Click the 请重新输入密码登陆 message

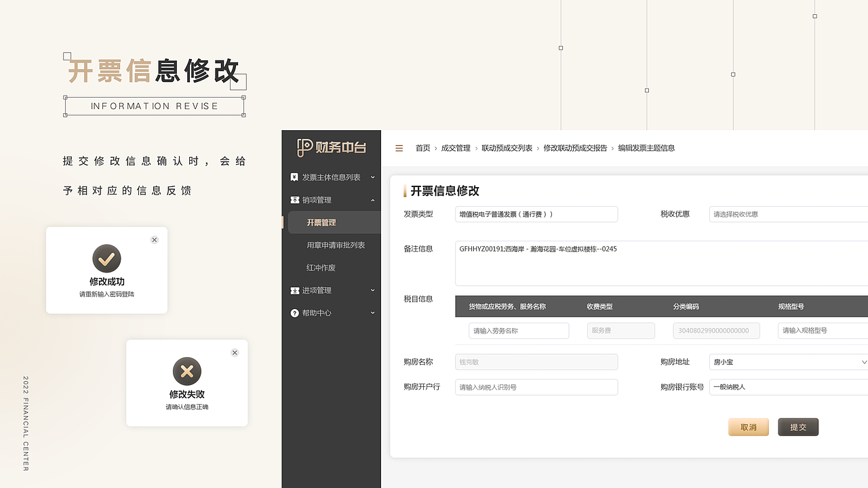(x=106, y=294)
